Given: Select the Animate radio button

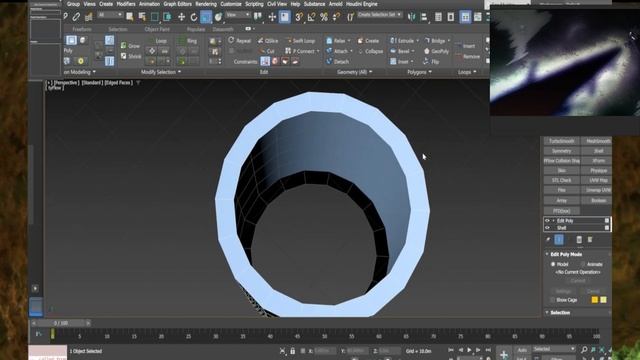Looking at the screenshot, I should pyautogui.click(x=583, y=264).
